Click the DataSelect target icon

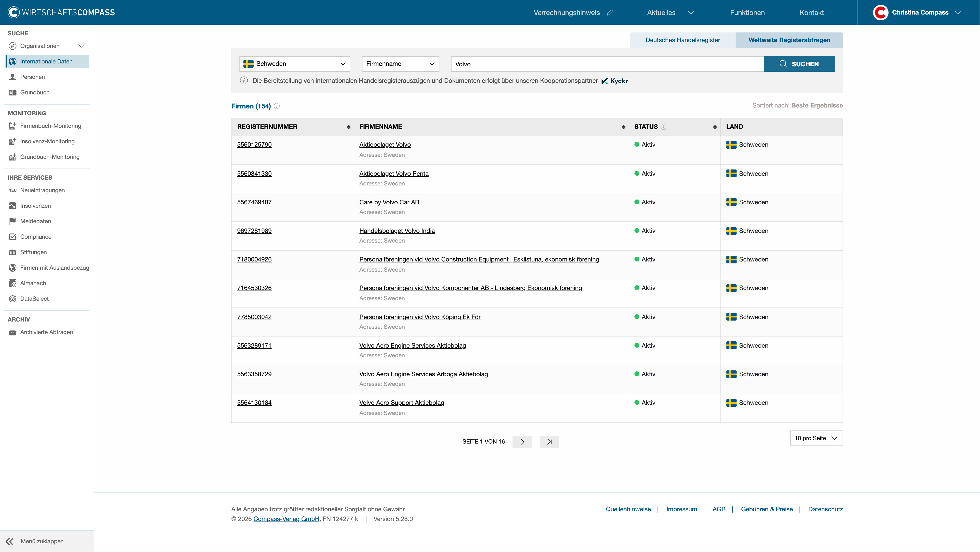point(13,299)
